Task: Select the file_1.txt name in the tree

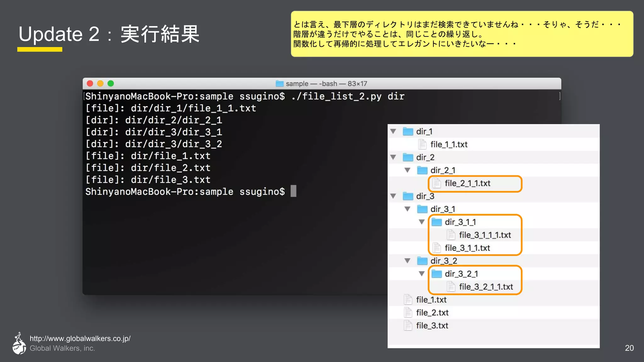Action: [x=431, y=299]
